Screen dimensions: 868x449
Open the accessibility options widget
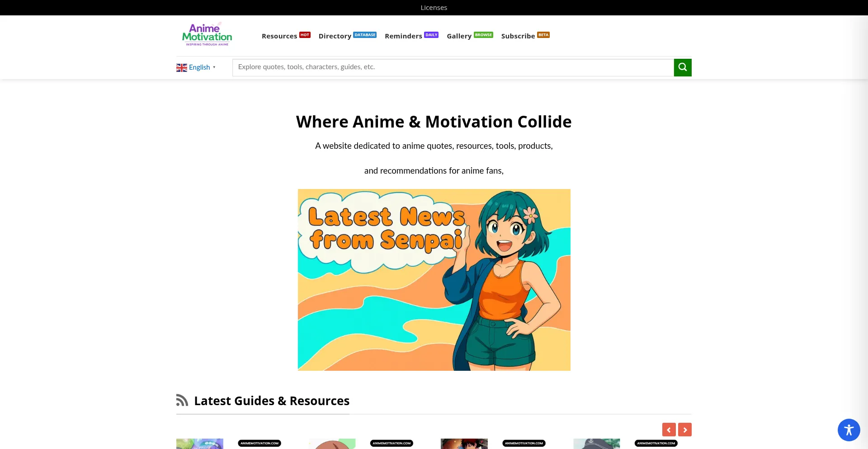click(849, 430)
